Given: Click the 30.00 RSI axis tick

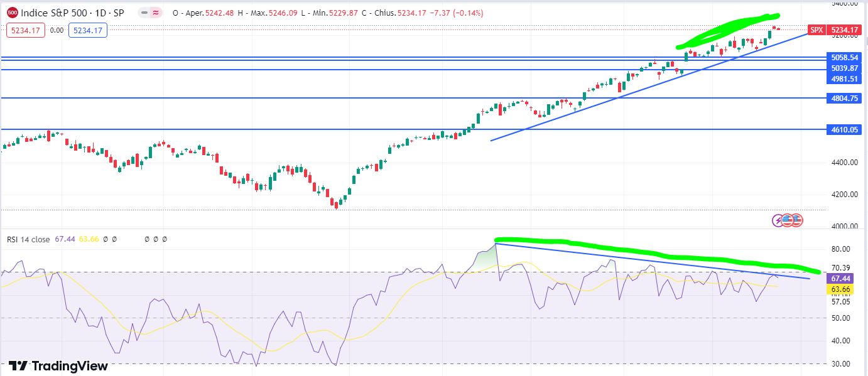Looking at the screenshot, I should pyautogui.click(x=840, y=363).
